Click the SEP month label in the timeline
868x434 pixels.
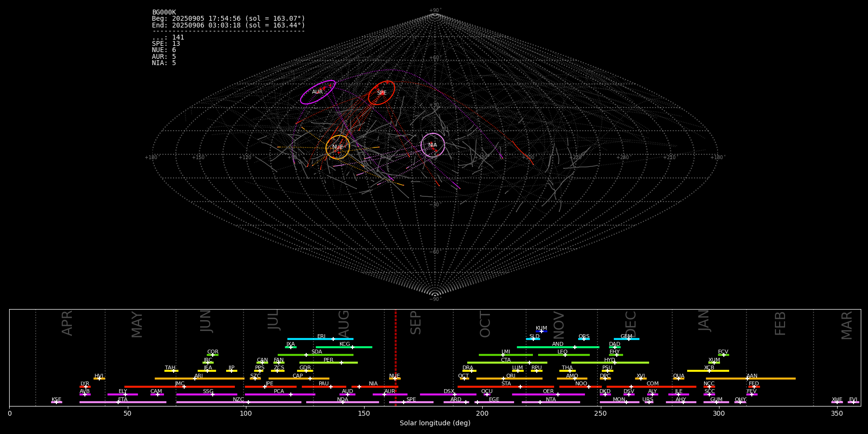pyautogui.click(x=416, y=323)
